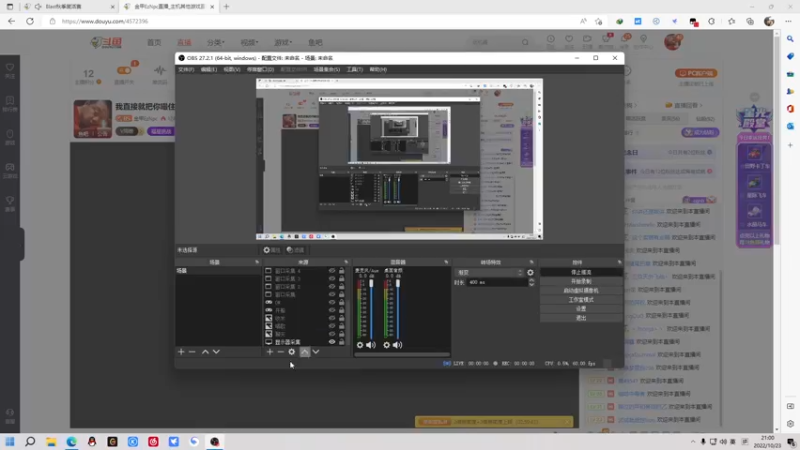The width and height of the screenshot is (800, 450).
Task: Open Edge favorites star in address bar
Action: click(598, 21)
